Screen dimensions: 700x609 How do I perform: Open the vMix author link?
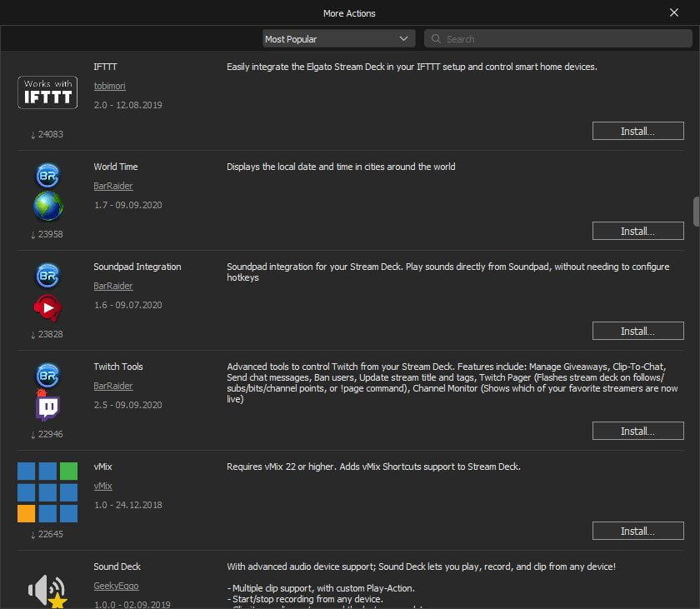(x=102, y=486)
